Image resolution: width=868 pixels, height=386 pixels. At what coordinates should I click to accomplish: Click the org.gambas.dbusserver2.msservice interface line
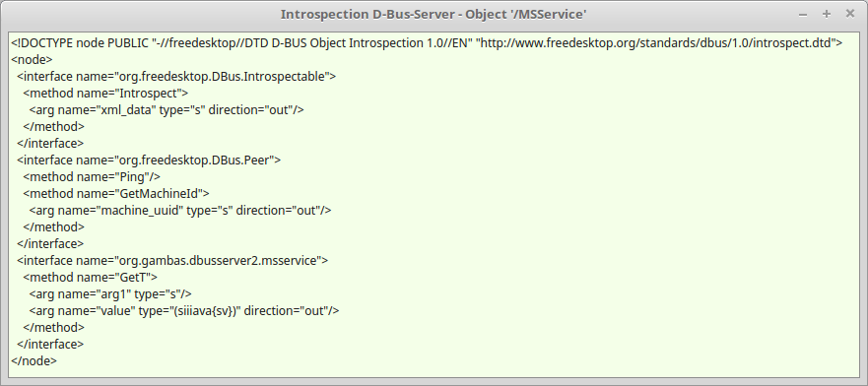[x=172, y=261]
